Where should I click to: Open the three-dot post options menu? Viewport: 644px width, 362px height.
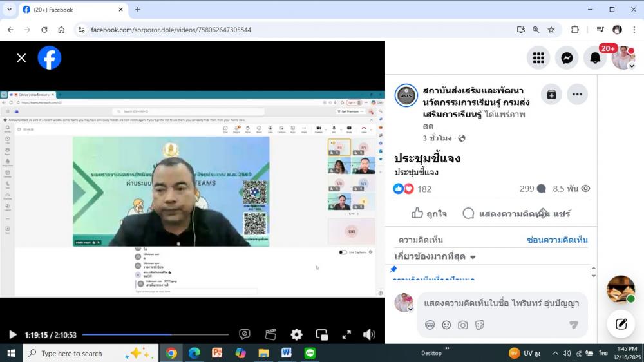coord(577,94)
